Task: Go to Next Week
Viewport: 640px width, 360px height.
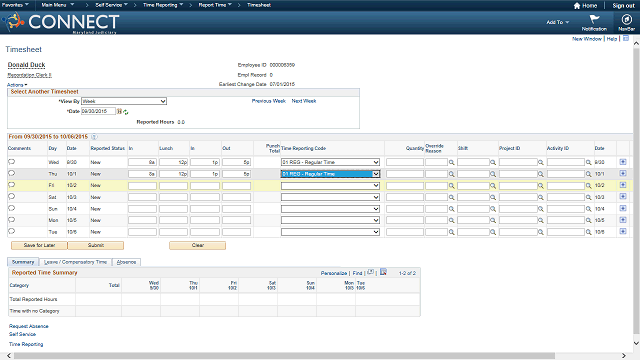Action: coord(304,101)
